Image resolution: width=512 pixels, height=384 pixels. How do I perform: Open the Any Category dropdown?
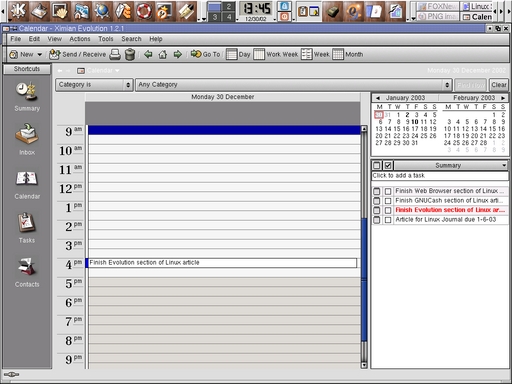294,85
